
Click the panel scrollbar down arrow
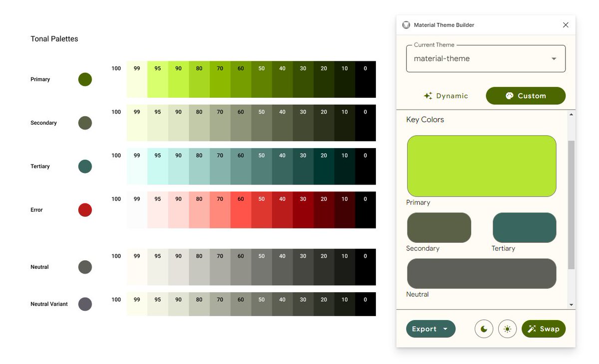click(572, 305)
